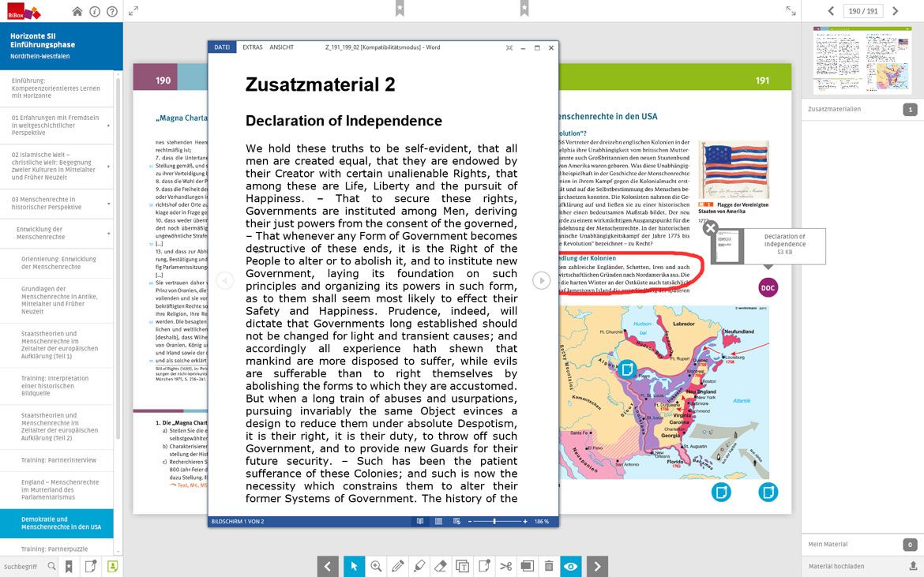Open 'Training: Partnerinterview' section

point(59,460)
